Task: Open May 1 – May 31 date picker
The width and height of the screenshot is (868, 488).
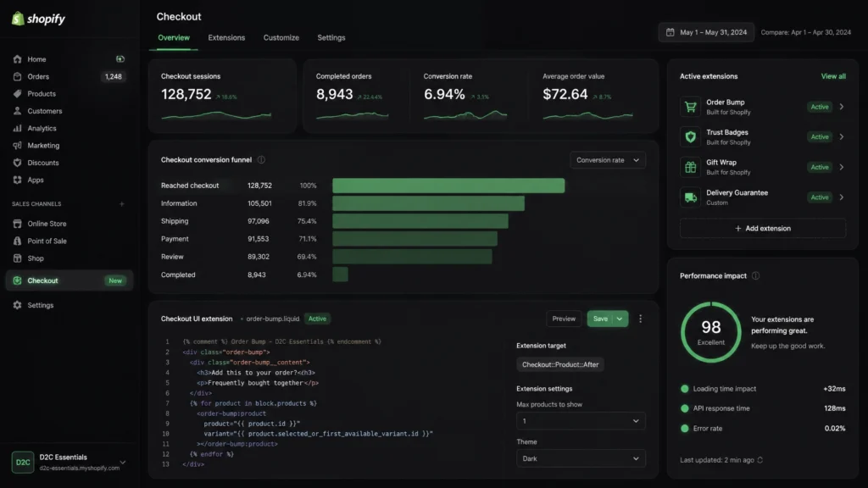Action: tap(706, 32)
